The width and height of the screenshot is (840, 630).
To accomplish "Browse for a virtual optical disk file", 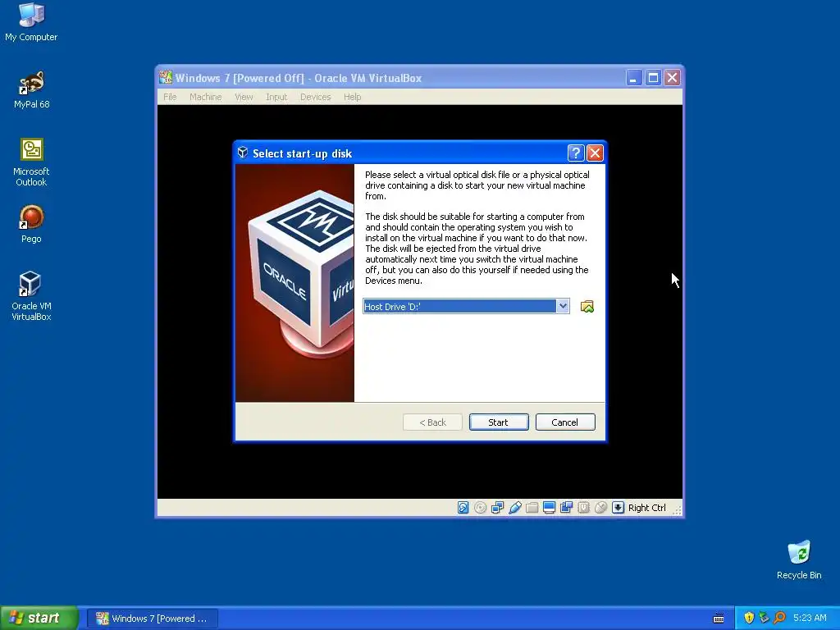I will pyautogui.click(x=587, y=307).
